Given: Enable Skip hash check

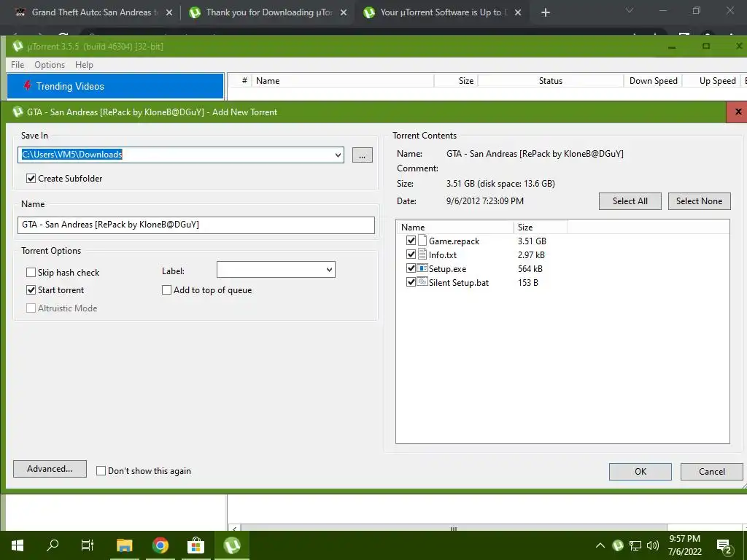Looking at the screenshot, I should point(31,273).
